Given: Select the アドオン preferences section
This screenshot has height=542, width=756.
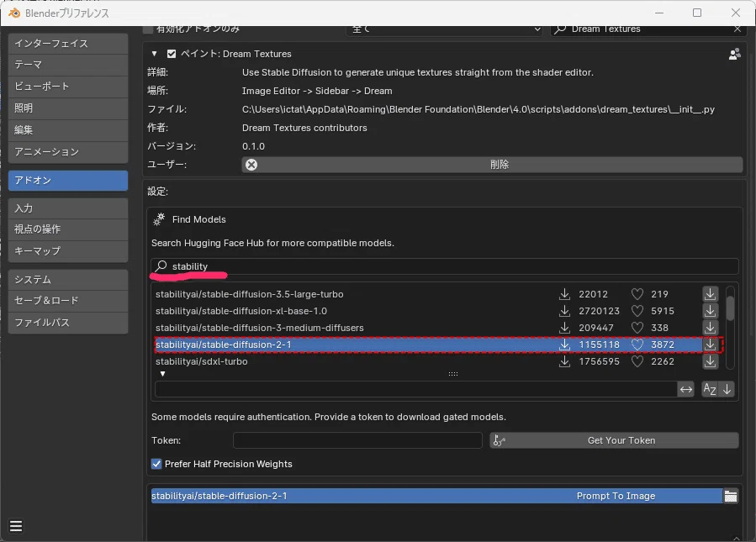Looking at the screenshot, I should pos(68,180).
